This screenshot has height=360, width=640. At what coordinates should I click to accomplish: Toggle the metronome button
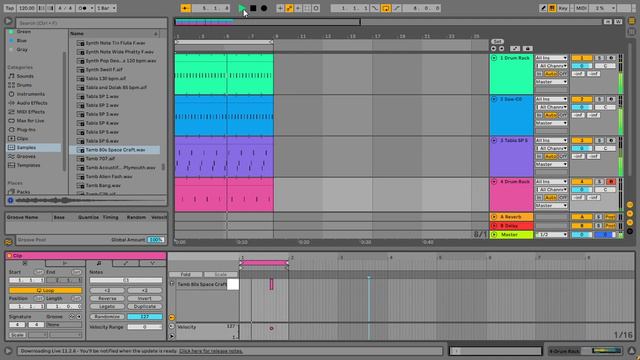84,8
